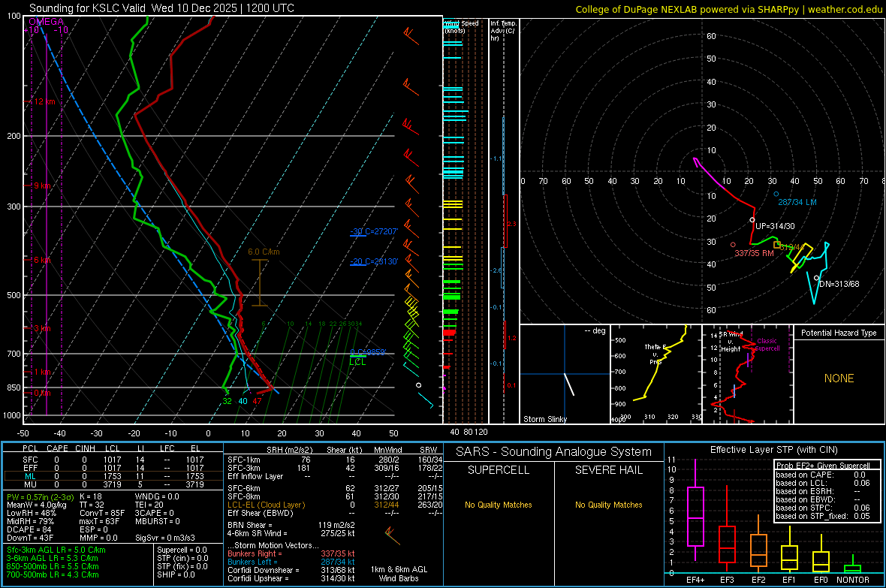Click the magenta 'Classic Supercell' label
This screenshot has width=886, height=588.
tap(767, 345)
